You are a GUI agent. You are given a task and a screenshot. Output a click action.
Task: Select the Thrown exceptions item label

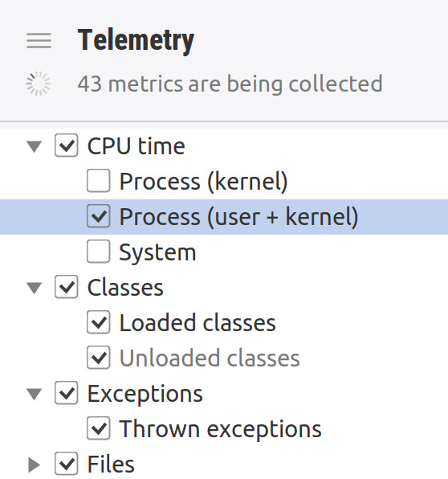(220, 429)
